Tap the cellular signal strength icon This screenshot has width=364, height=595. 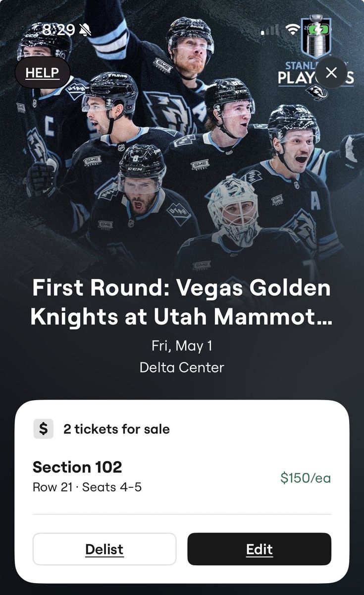click(x=270, y=30)
